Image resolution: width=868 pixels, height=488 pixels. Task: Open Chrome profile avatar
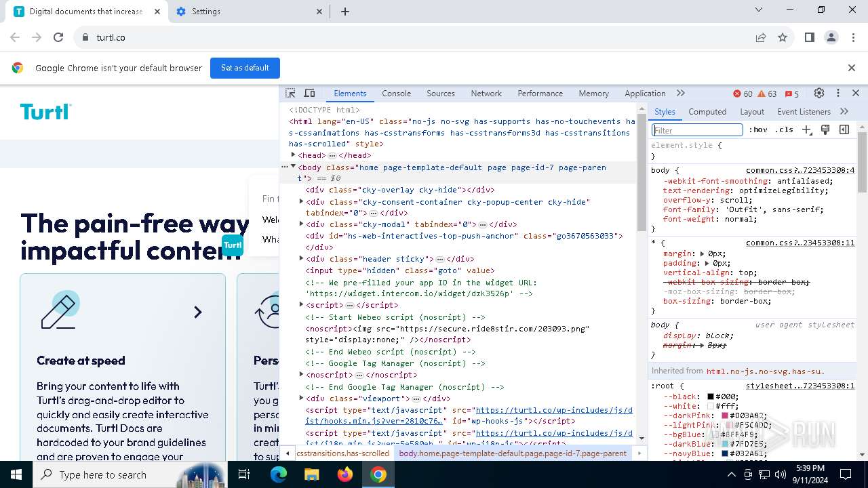pos(831,38)
